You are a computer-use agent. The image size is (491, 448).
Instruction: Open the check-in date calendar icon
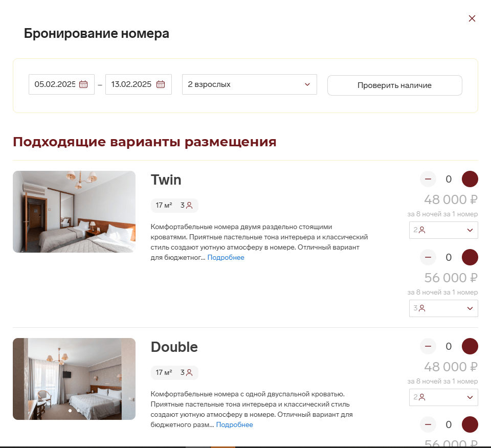coord(83,84)
